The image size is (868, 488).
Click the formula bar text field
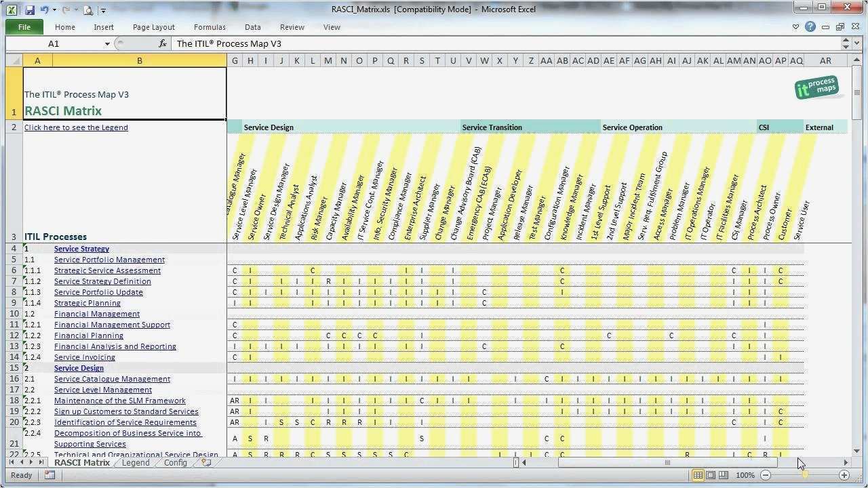[x=507, y=43]
